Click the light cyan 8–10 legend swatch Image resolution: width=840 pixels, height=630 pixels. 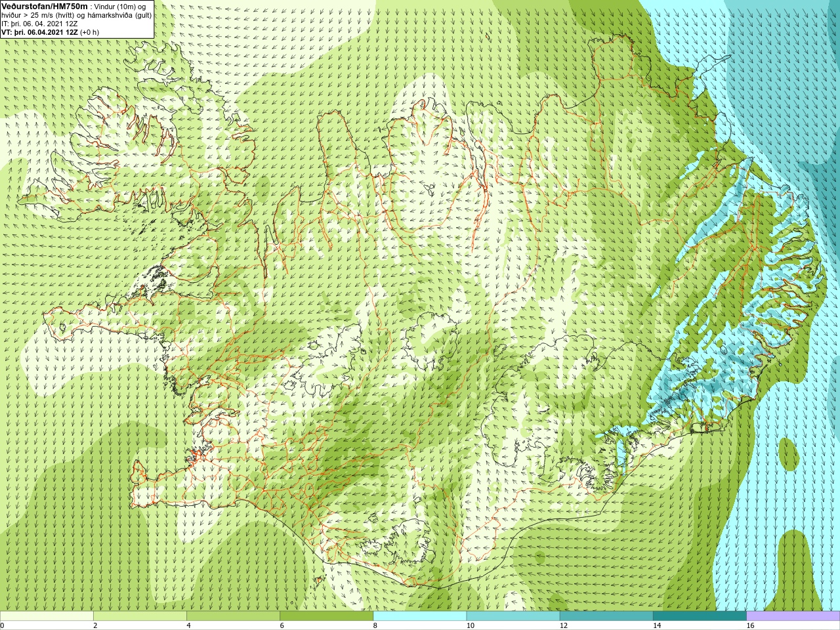pos(419,616)
